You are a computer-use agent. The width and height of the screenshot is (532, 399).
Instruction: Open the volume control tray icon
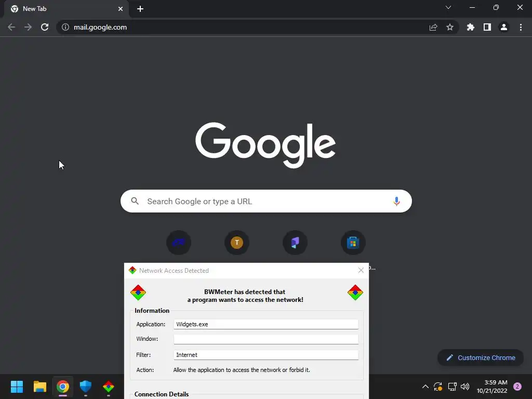(465, 387)
